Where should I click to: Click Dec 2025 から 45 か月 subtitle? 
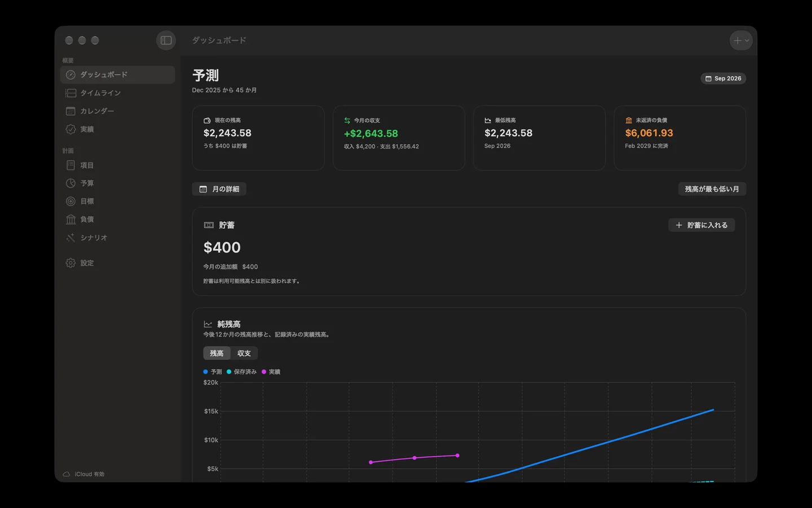(x=224, y=90)
